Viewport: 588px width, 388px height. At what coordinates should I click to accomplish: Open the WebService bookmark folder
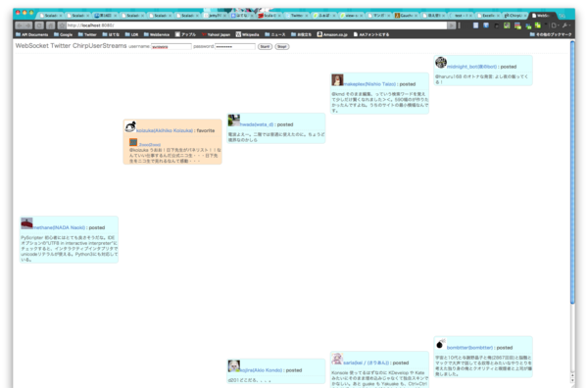[x=157, y=34]
